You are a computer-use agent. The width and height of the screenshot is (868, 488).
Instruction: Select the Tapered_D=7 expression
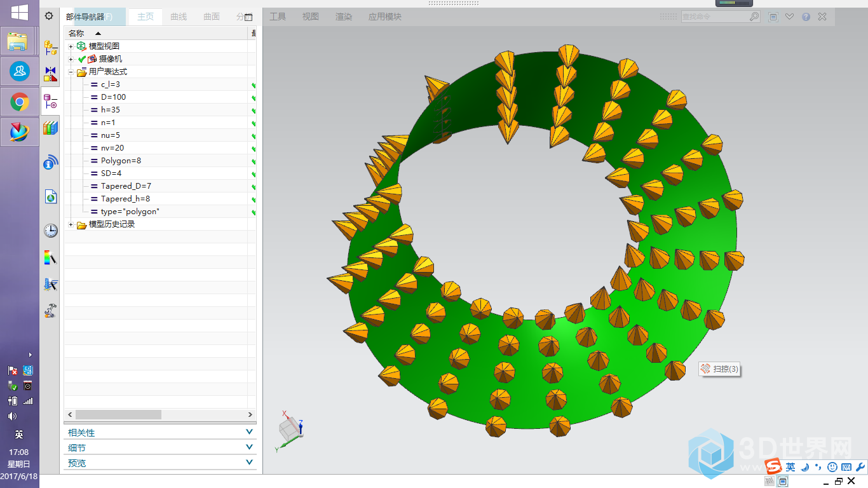[x=126, y=186]
